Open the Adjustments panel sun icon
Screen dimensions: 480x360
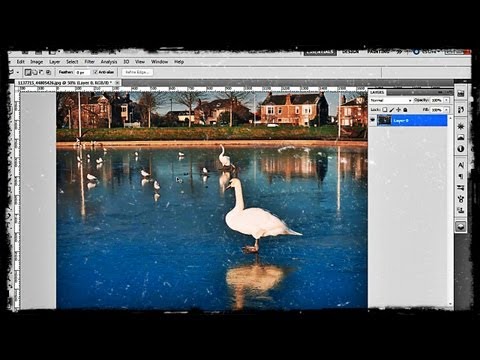(461, 126)
